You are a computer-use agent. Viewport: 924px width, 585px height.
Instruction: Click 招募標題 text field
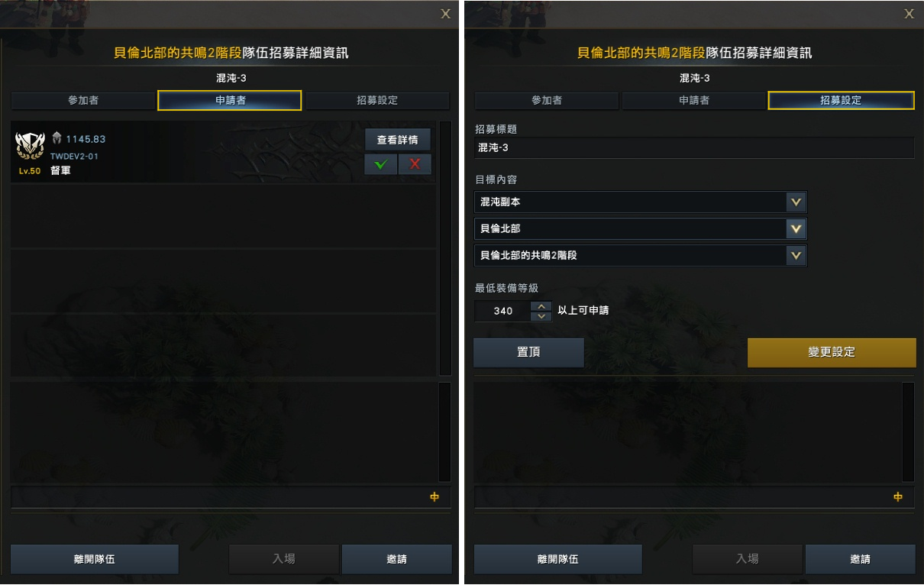click(x=694, y=147)
